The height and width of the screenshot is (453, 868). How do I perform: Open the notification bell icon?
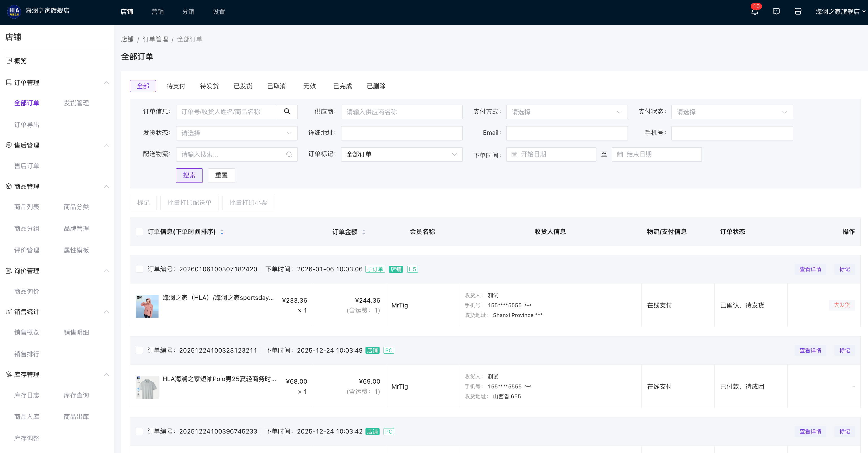coord(754,12)
